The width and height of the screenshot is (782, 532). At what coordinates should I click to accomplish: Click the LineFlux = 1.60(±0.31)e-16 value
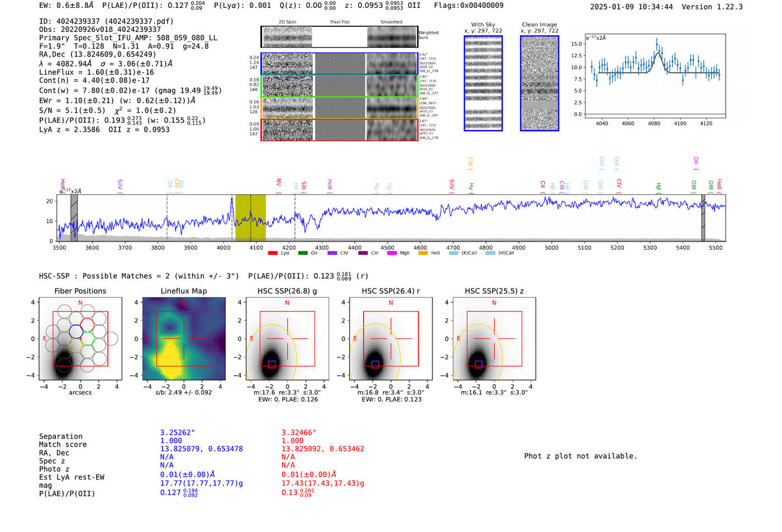97,72
